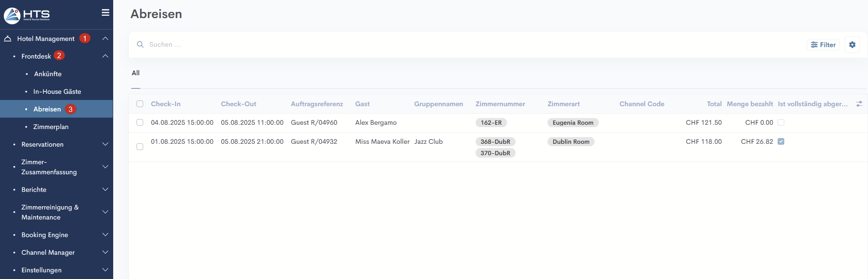
Task: Open order reference Guest R/04960
Action: [x=314, y=123]
